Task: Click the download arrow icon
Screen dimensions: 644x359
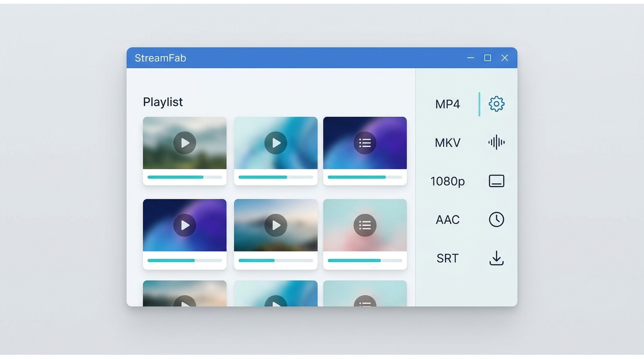Action: pos(496,258)
